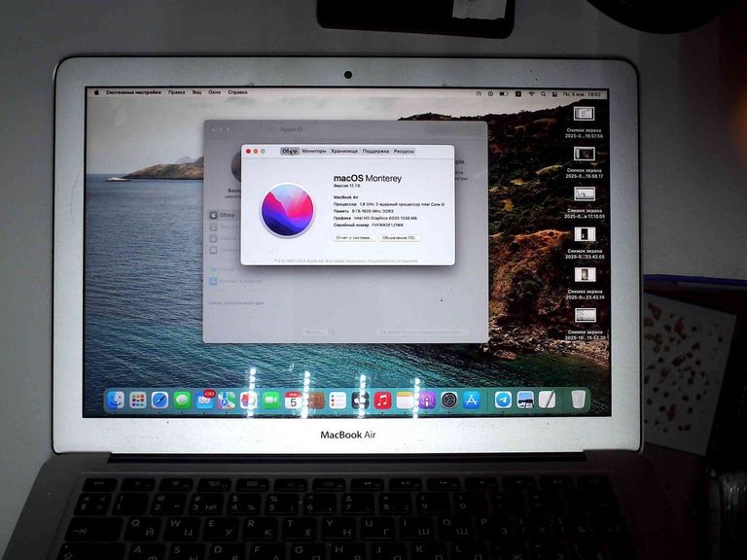Click the Отчет о системе button
Image resolution: width=747 pixels, height=560 pixels.
354,237
